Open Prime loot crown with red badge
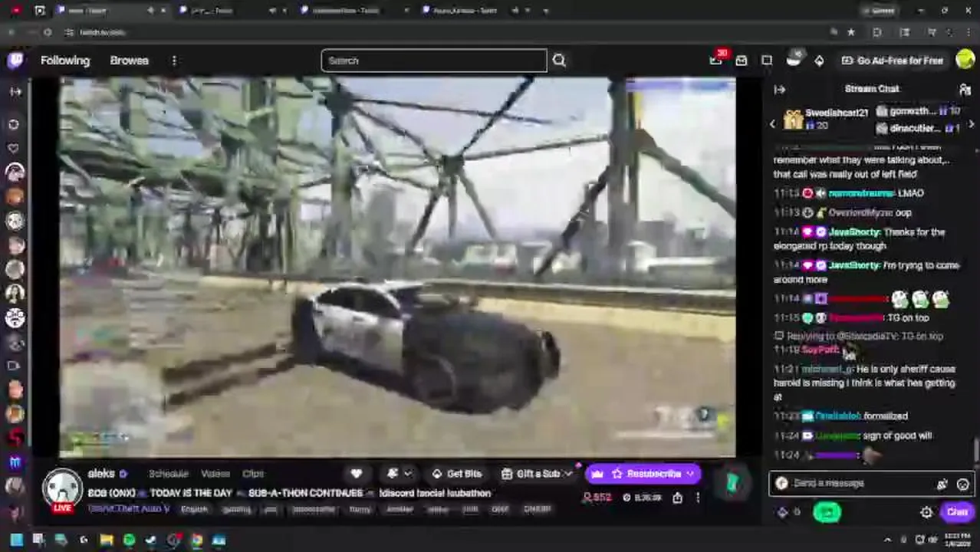The width and height of the screenshot is (980, 552). [716, 60]
